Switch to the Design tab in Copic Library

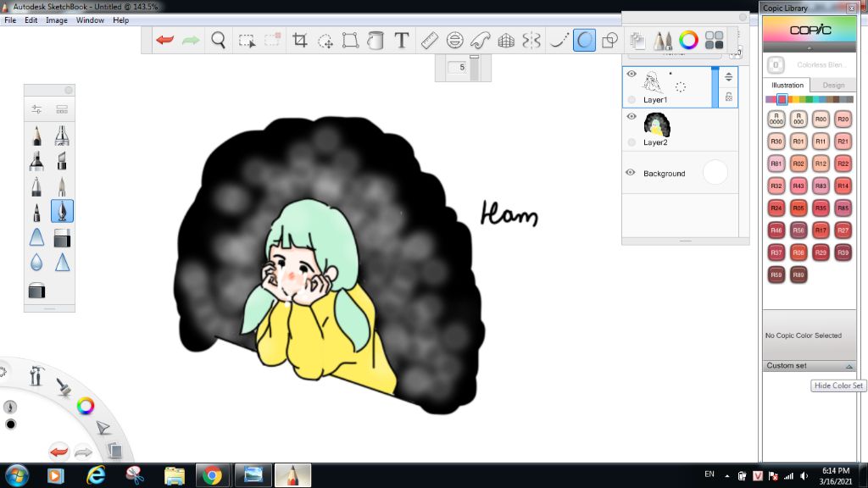coord(833,86)
